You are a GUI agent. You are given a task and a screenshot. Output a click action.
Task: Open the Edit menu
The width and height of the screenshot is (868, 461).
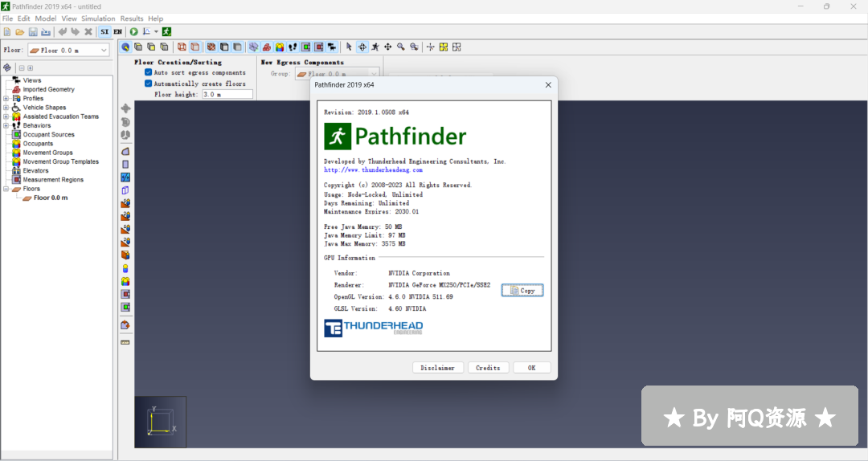[x=24, y=18]
